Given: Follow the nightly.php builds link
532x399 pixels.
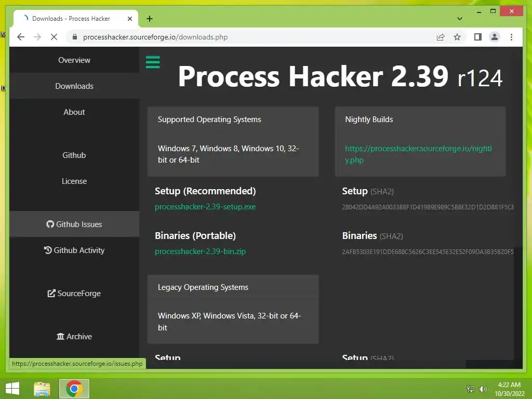Looking at the screenshot, I should coord(418,154).
